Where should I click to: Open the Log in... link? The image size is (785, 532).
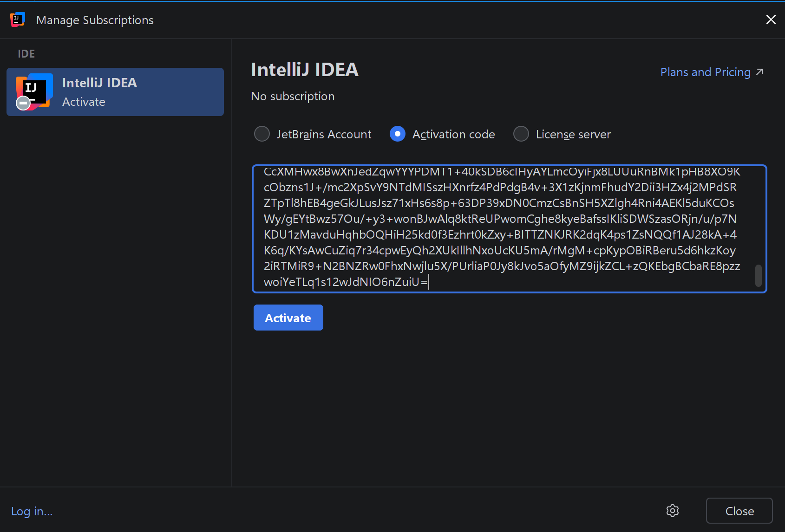(32, 511)
